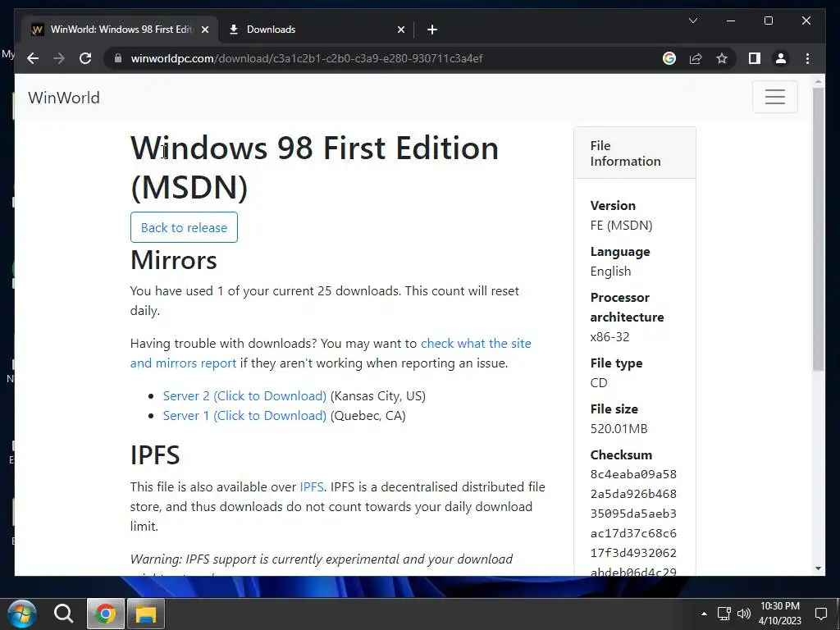View site security padlock info
The height and width of the screenshot is (630, 840).
pyautogui.click(x=118, y=58)
